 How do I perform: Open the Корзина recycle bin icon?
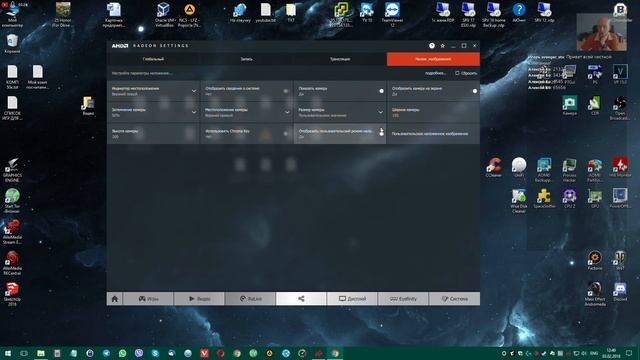(12, 44)
